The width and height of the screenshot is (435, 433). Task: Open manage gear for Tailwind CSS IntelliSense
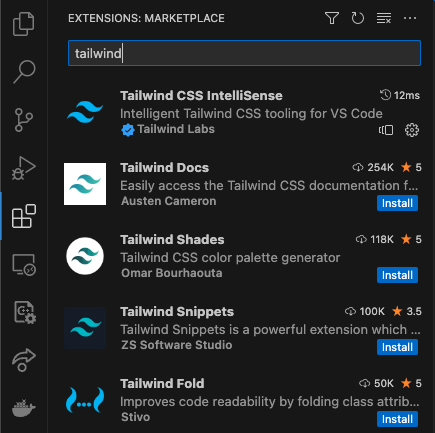412,130
